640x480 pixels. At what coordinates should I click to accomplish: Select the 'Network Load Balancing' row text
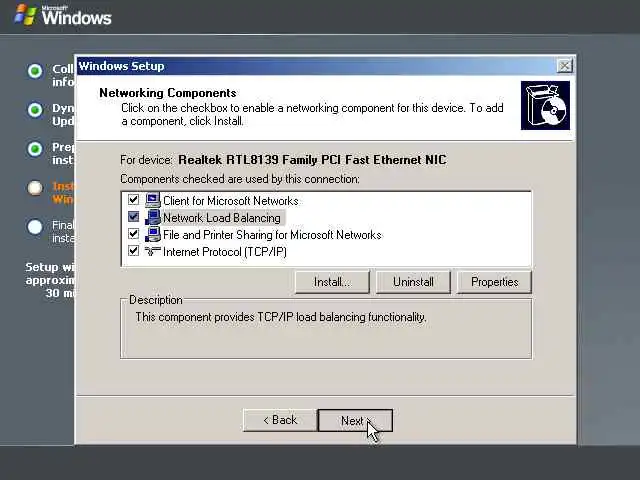222,218
